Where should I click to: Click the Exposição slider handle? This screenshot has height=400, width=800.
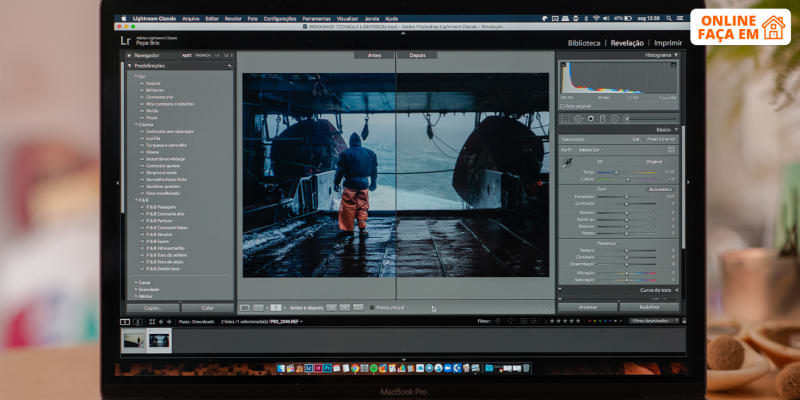[627, 196]
